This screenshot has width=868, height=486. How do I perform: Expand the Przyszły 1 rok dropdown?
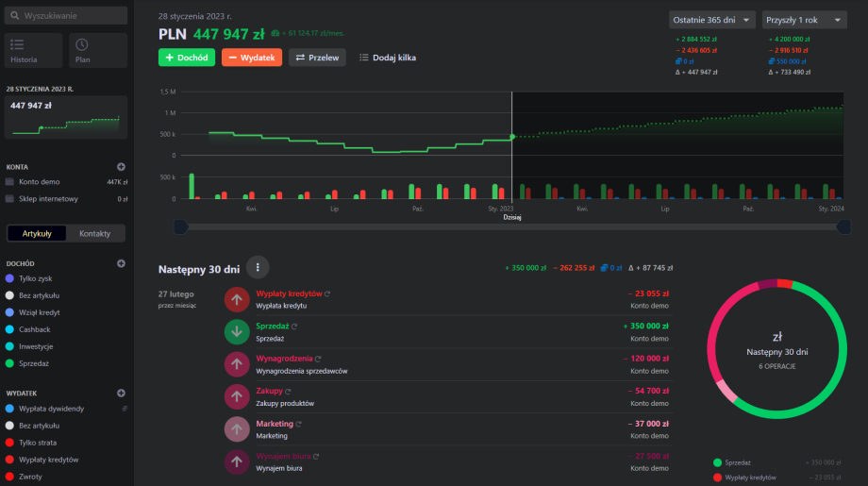[804, 20]
